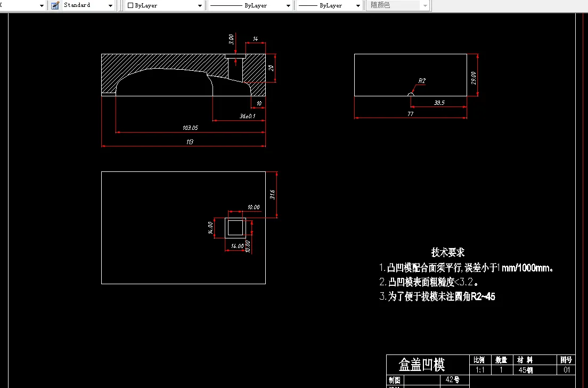Screen dimensions: 588x388
Task: Click the icon beside the Standard style box
Action: [x=54, y=5]
